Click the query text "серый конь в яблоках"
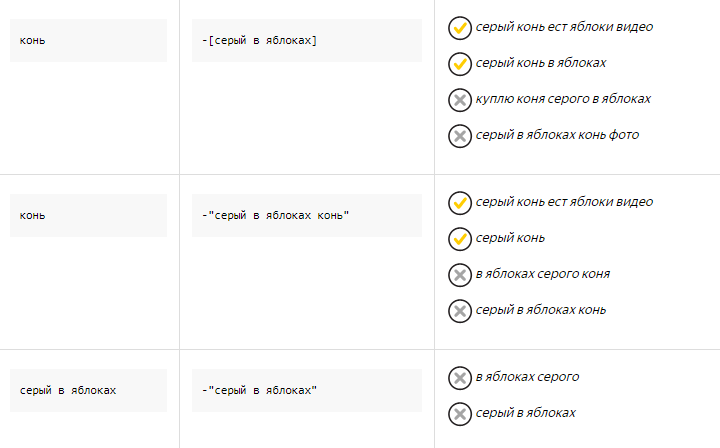The image size is (720, 448). click(540, 63)
